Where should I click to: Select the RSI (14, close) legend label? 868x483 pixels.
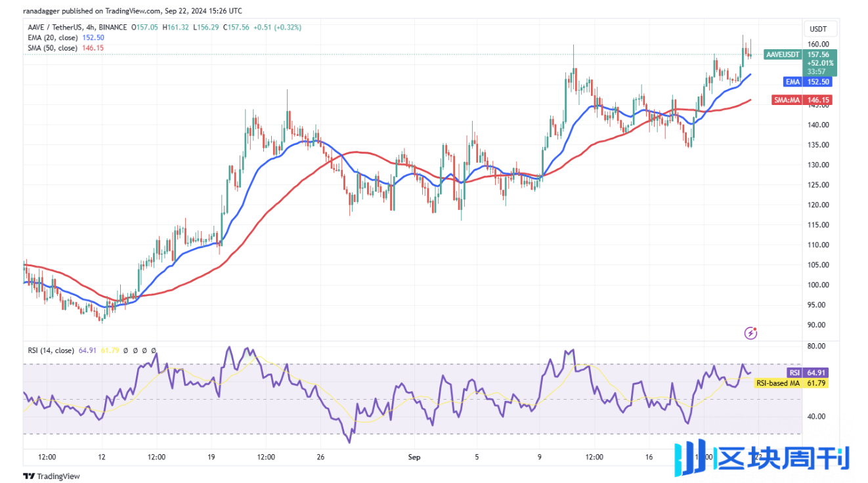51,350
